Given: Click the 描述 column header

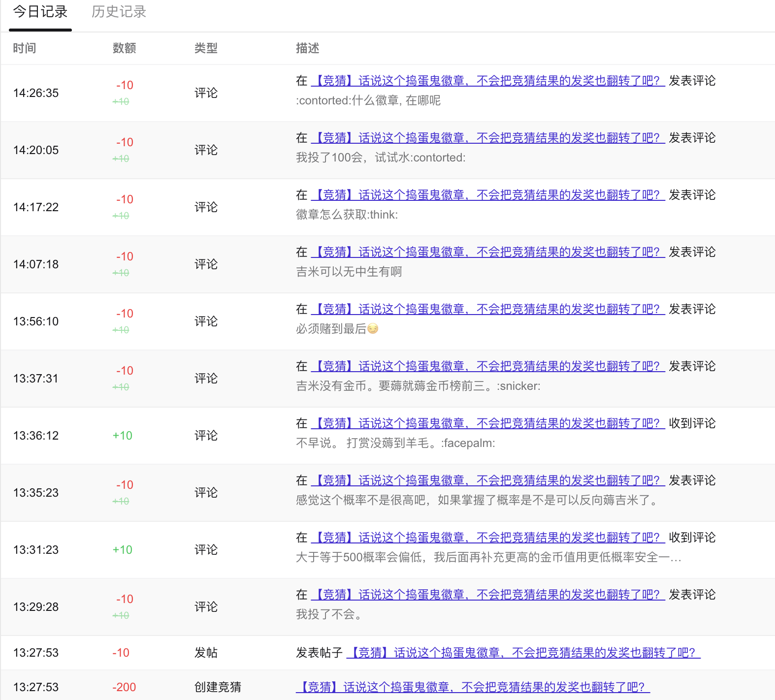Looking at the screenshot, I should point(307,48).
